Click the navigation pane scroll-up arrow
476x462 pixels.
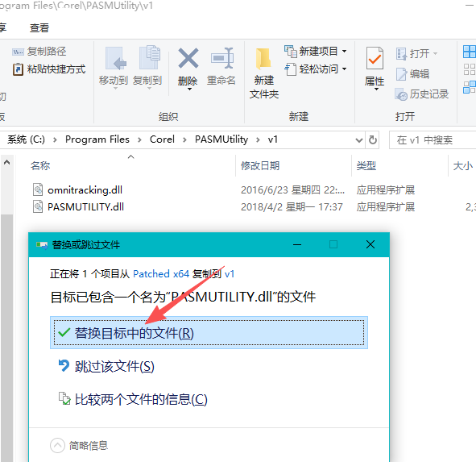coord(6,162)
